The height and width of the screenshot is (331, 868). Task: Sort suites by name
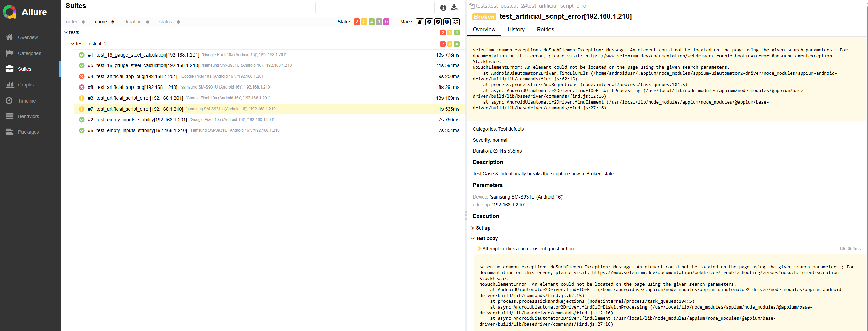click(x=105, y=22)
